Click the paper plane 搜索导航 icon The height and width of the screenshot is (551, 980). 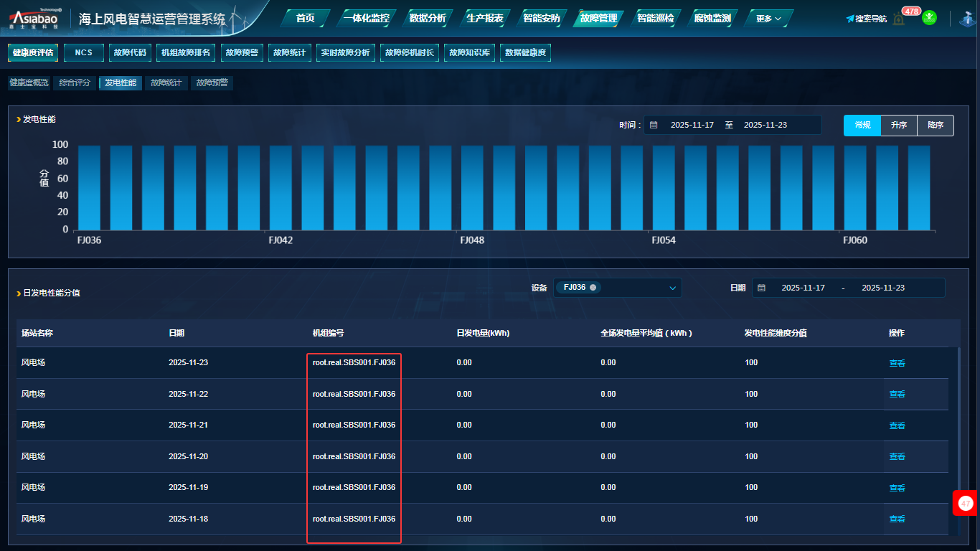click(x=850, y=19)
